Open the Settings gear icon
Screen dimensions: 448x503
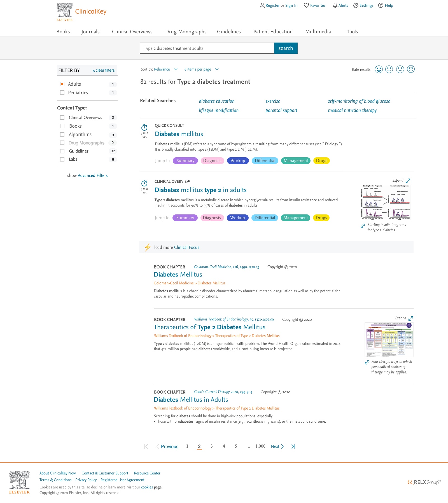click(x=356, y=5)
